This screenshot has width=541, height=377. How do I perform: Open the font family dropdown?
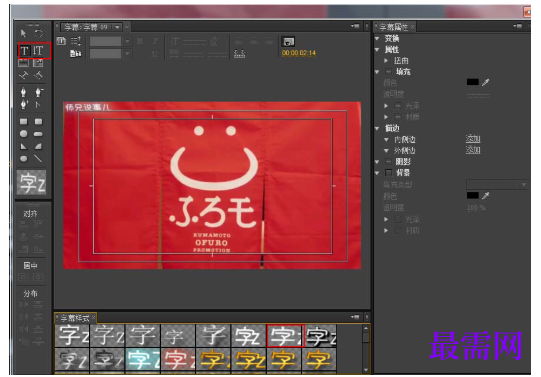(127, 41)
